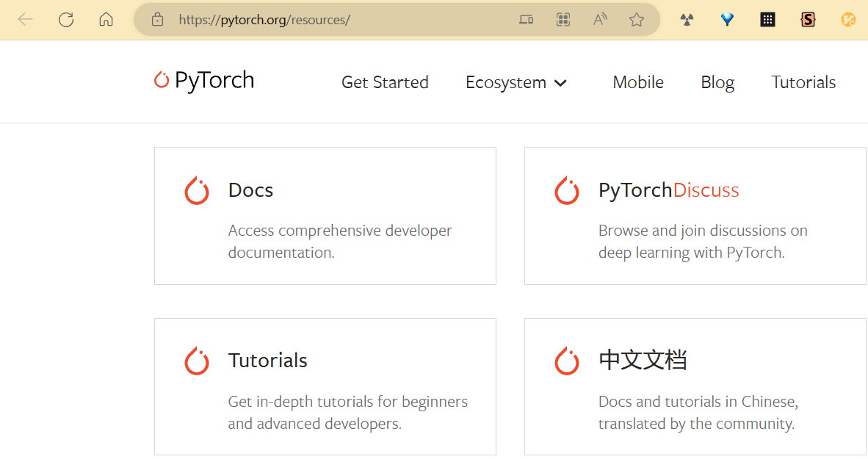The image size is (868, 459).
Task: Open the Blog navigation link
Action: pos(717,82)
